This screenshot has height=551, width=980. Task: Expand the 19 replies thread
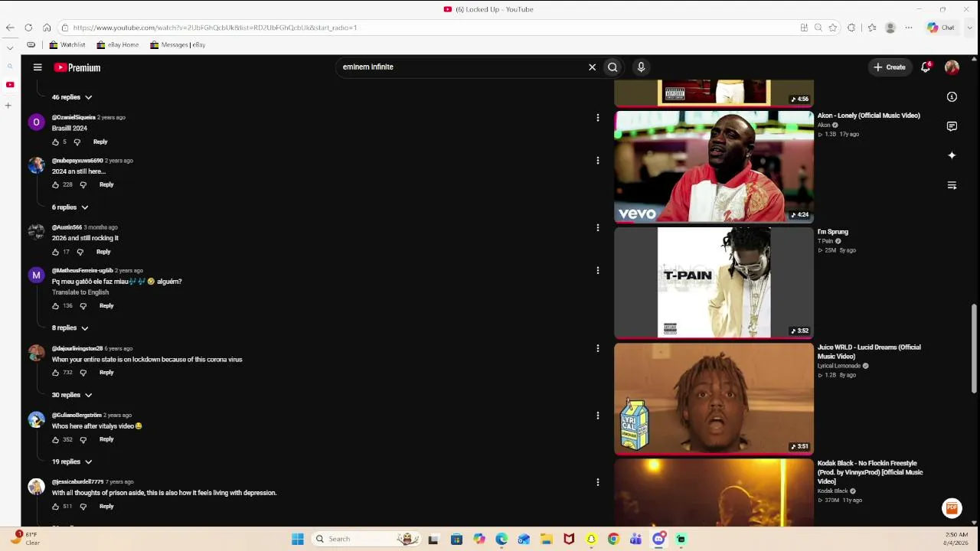(72, 461)
